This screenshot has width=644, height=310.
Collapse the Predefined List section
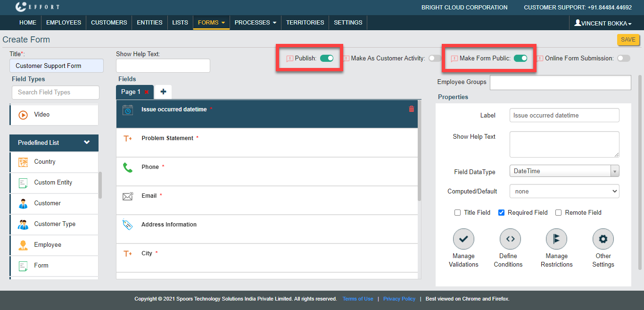click(x=87, y=142)
